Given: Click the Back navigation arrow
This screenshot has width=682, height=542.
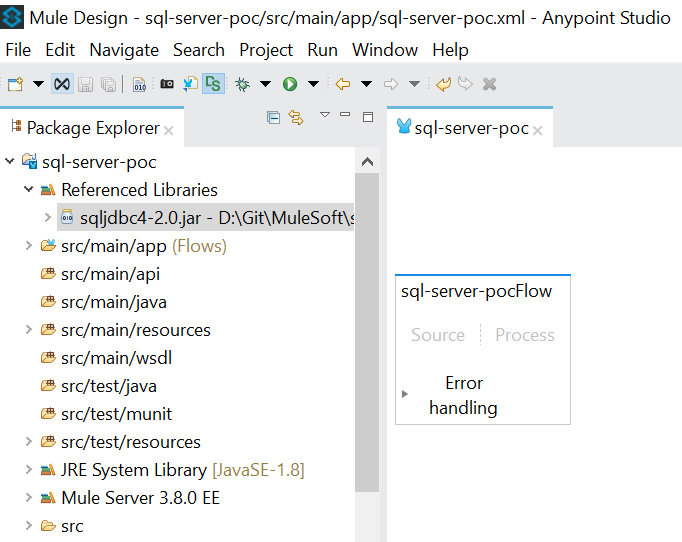Looking at the screenshot, I should coord(343,84).
